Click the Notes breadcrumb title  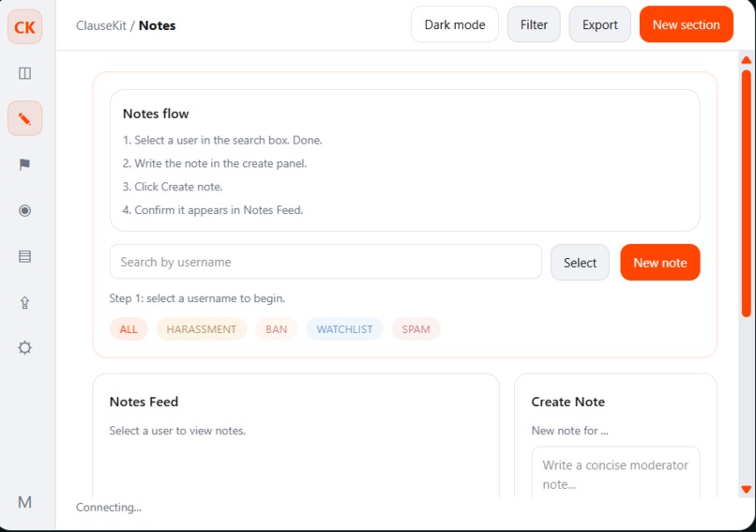tap(158, 25)
